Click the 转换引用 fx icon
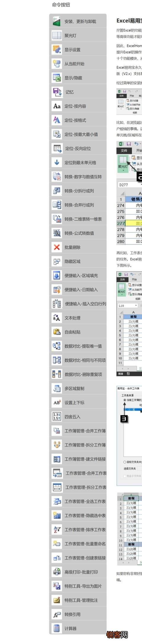This screenshot has height=644, width=142. pyautogui.click(x=57, y=614)
